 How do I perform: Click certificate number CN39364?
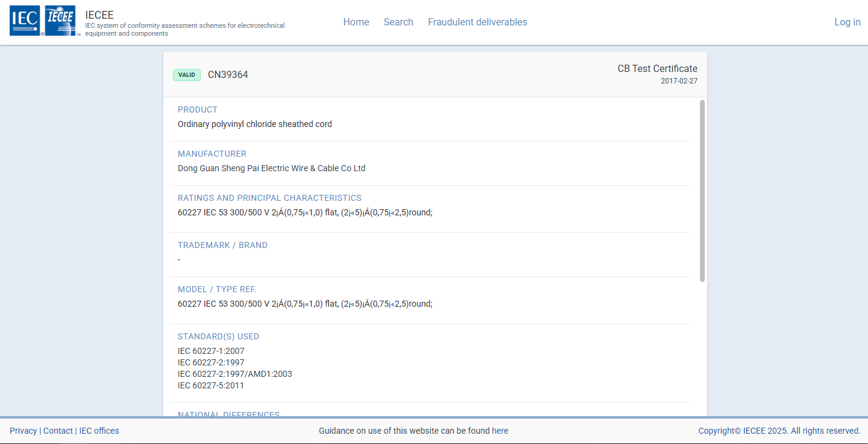tap(228, 75)
